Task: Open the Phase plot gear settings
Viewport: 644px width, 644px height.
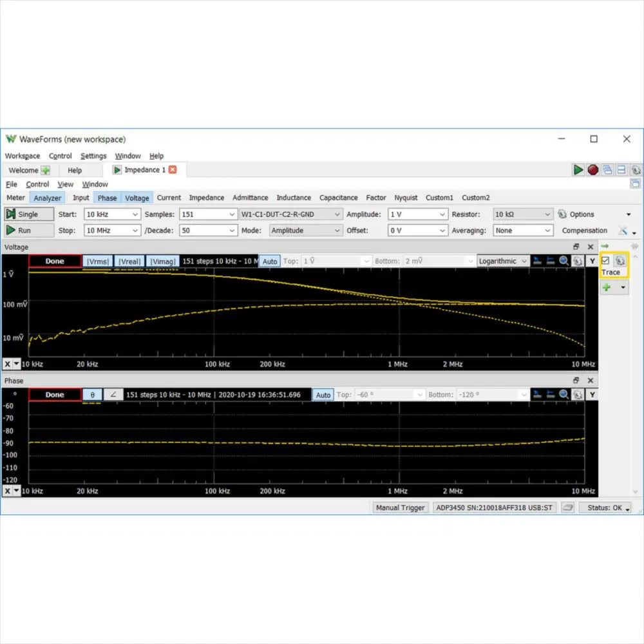Action: 578,395
